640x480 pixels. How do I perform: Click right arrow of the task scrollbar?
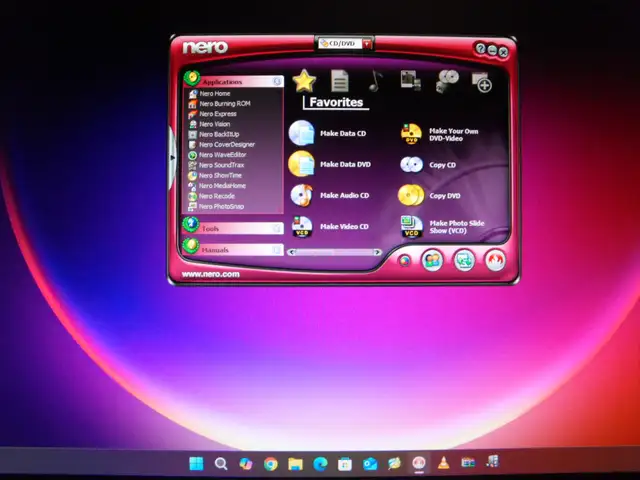click(x=378, y=252)
